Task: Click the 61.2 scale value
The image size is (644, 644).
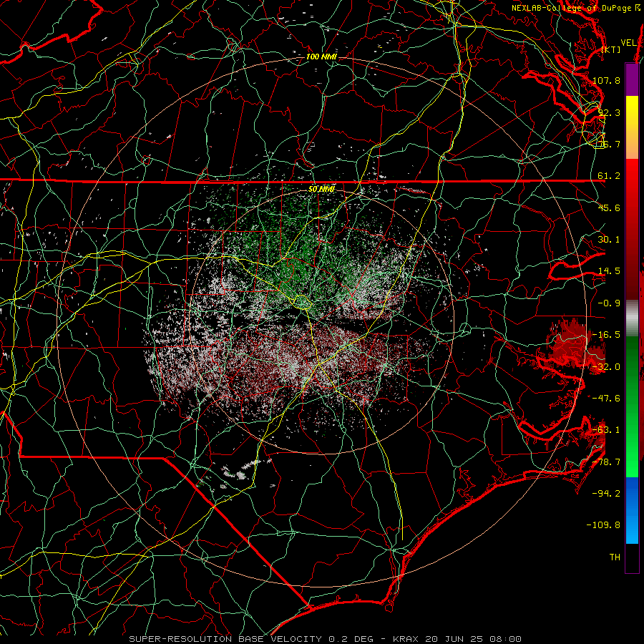Action: pos(609,176)
